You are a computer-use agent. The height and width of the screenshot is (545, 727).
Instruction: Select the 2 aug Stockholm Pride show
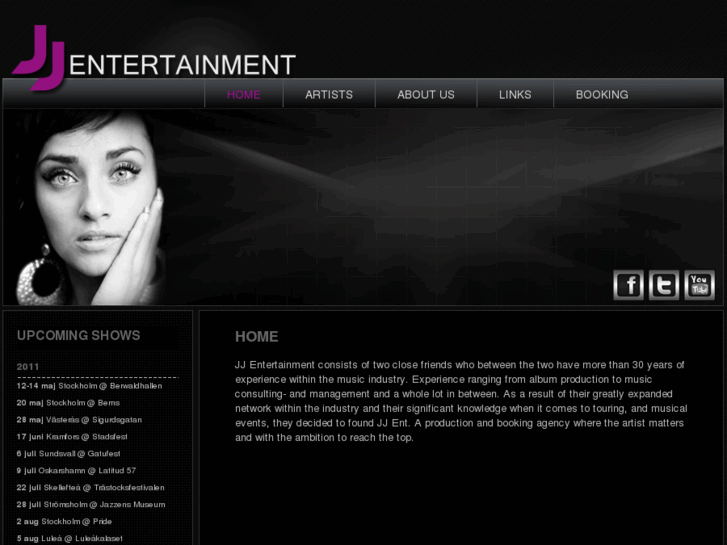click(x=64, y=521)
